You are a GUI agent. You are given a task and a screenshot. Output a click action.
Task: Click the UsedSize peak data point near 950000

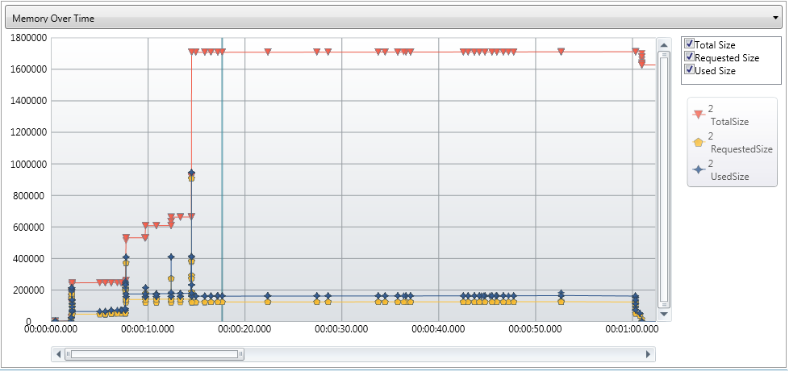(191, 173)
